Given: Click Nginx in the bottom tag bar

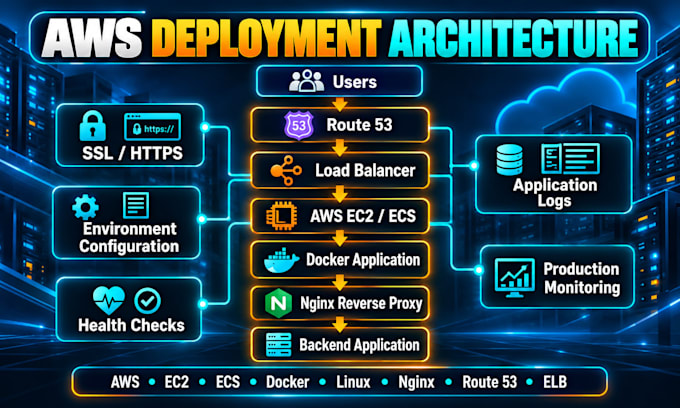Looking at the screenshot, I should [x=416, y=382].
